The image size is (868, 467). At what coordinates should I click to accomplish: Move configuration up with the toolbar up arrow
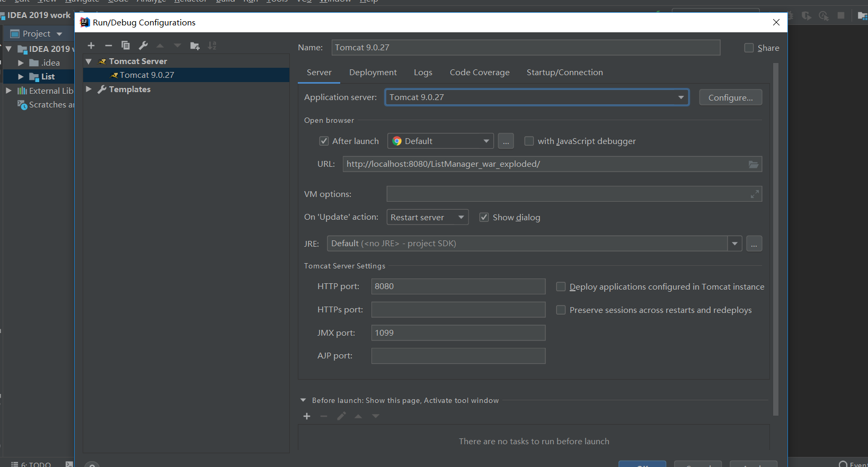tap(160, 46)
